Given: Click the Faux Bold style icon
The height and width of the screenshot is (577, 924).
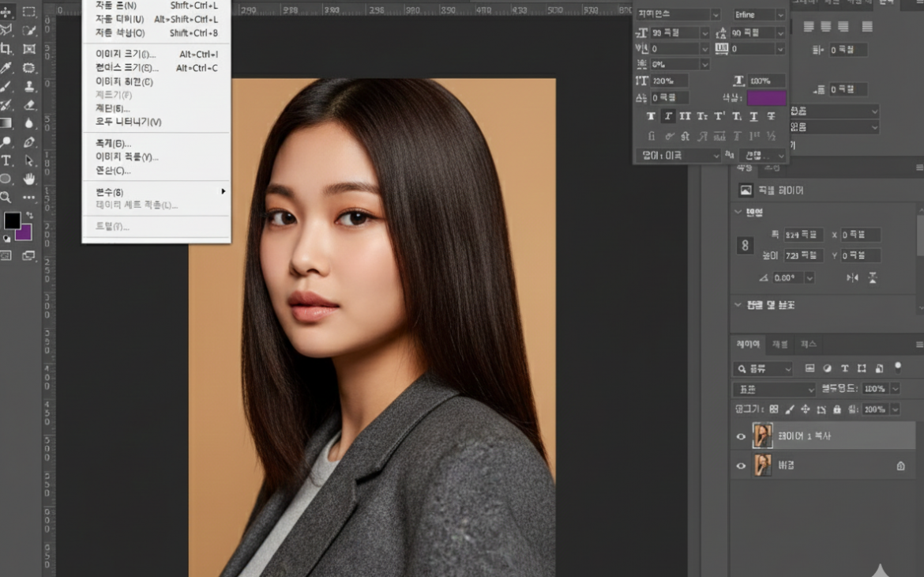Looking at the screenshot, I should pos(651,116).
